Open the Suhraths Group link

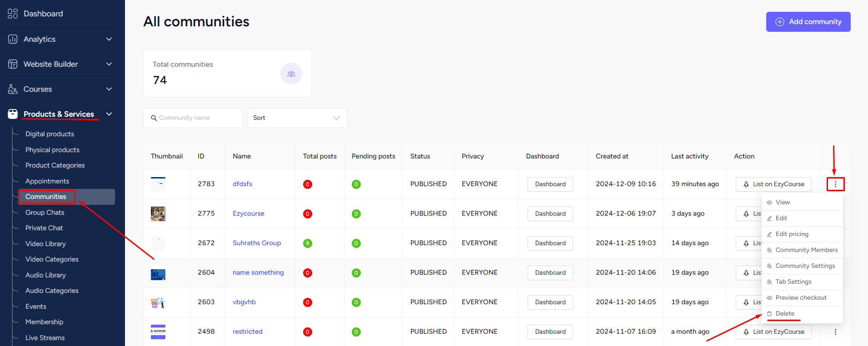pyautogui.click(x=257, y=243)
